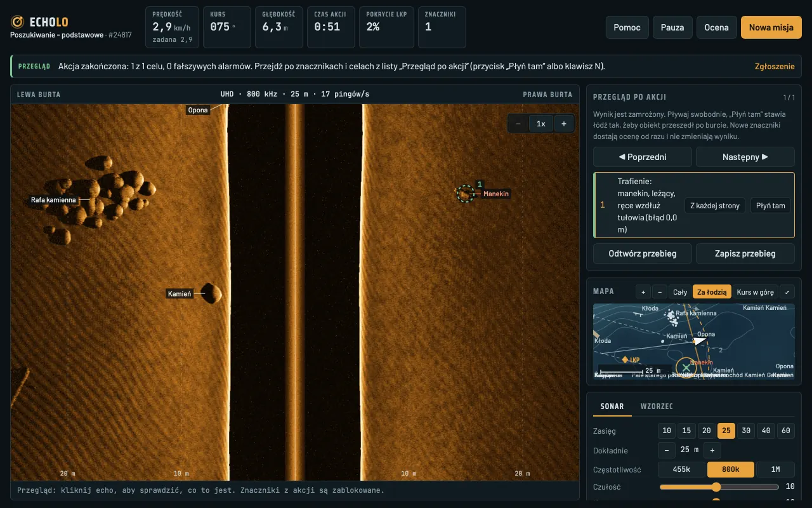This screenshot has width=812, height=508.
Task: Enable Za łodzią map follow mode
Action: pyautogui.click(x=712, y=292)
